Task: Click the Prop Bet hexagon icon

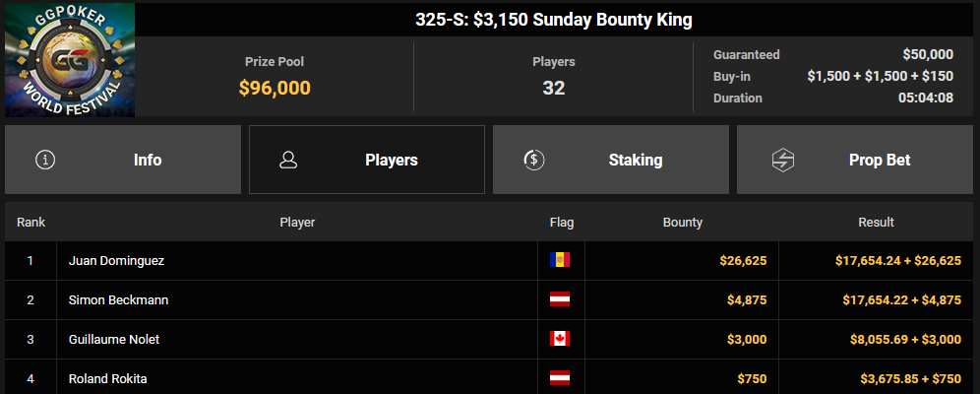Action: pos(782,161)
